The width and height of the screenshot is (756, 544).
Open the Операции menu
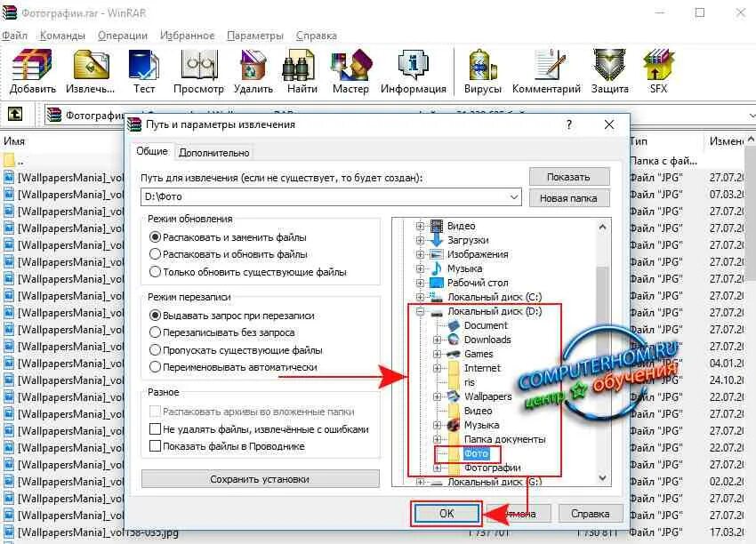[123, 36]
